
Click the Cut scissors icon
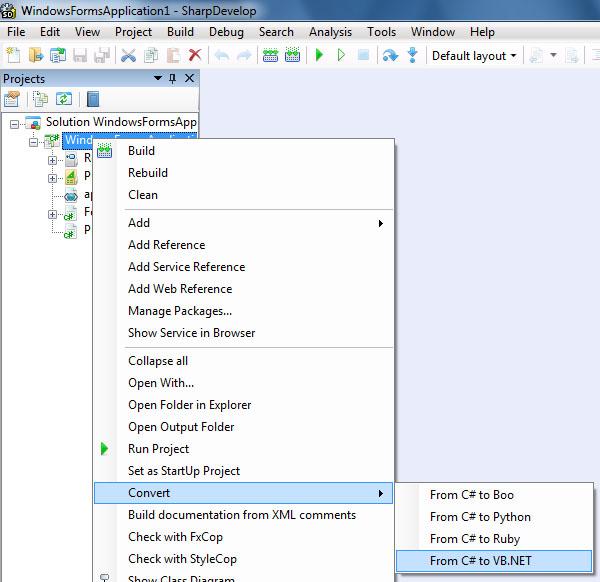tap(128, 55)
